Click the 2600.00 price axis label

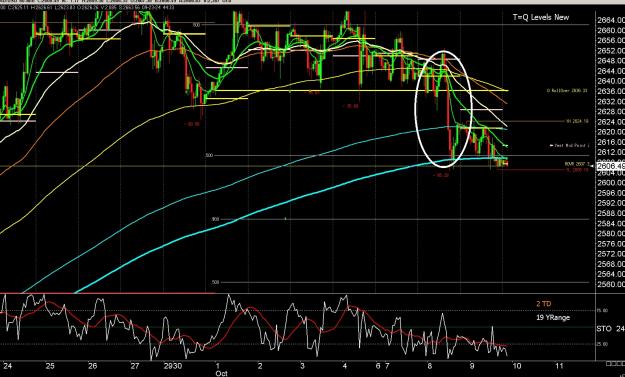[611, 183]
